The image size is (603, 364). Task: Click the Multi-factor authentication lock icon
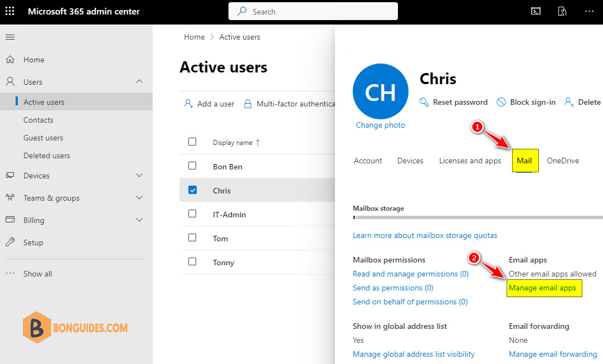point(248,104)
